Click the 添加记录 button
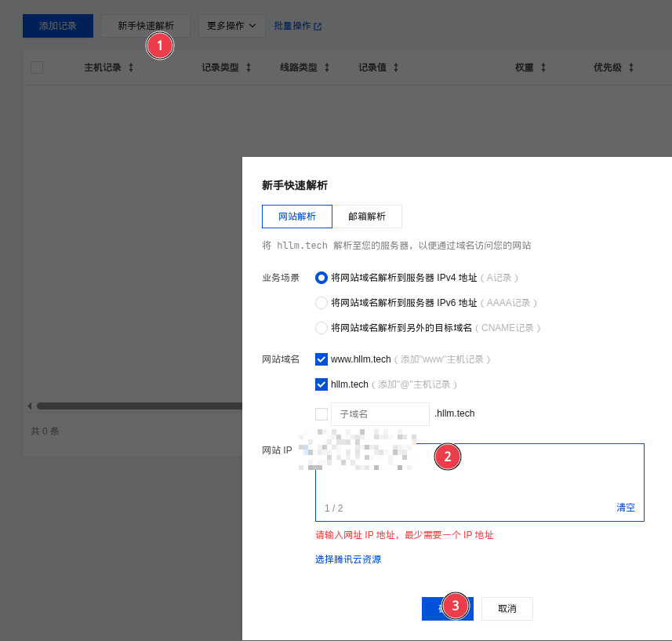This screenshot has height=641, width=672. [x=58, y=26]
